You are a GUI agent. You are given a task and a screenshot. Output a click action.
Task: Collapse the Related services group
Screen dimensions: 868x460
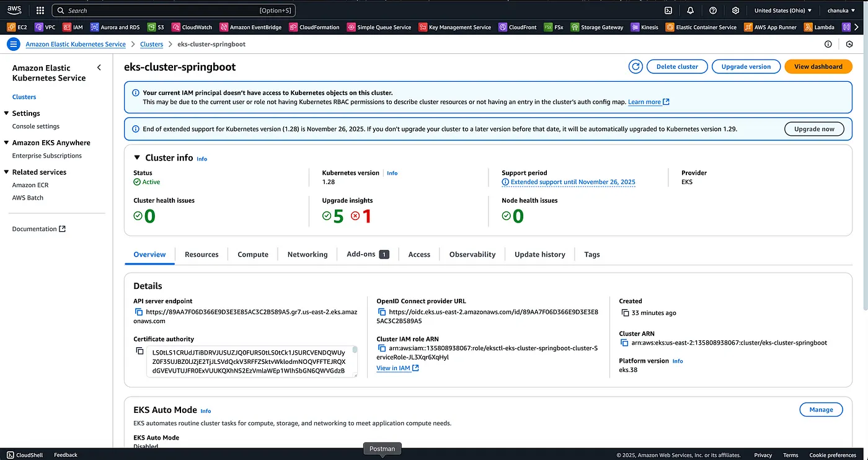coord(6,172)
